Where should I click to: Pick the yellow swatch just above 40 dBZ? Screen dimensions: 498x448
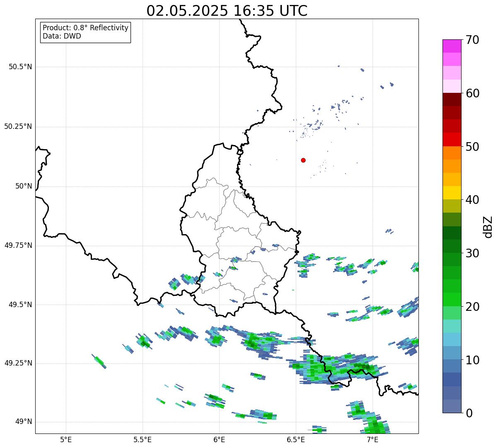point(452,193)
